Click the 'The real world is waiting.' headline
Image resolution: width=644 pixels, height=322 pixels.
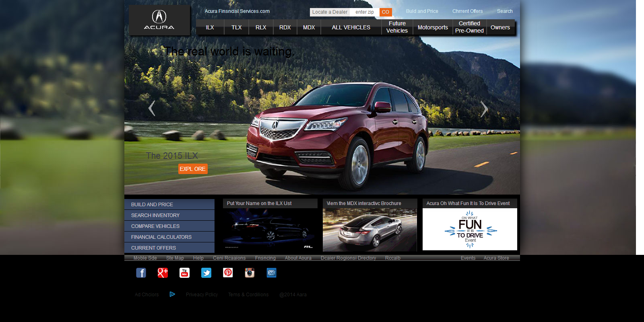pos(229,51)
